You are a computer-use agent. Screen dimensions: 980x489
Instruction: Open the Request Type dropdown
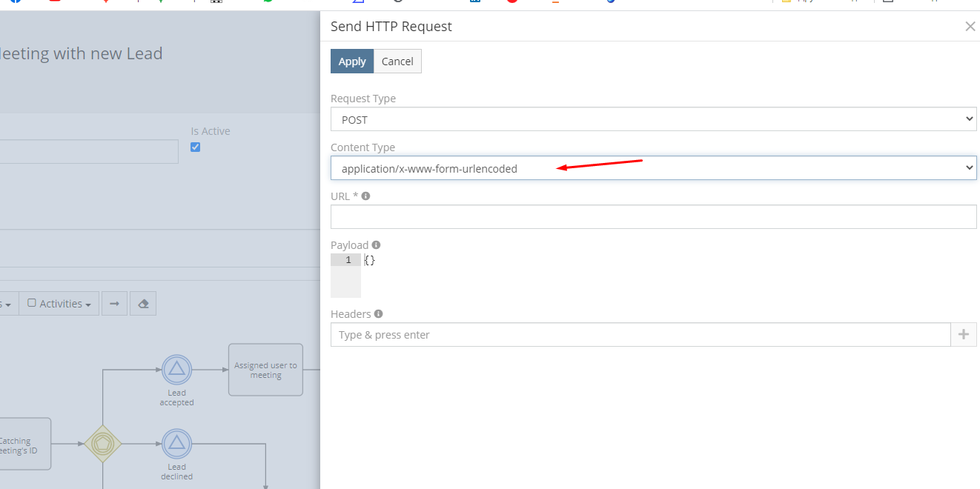click(653, 119)
